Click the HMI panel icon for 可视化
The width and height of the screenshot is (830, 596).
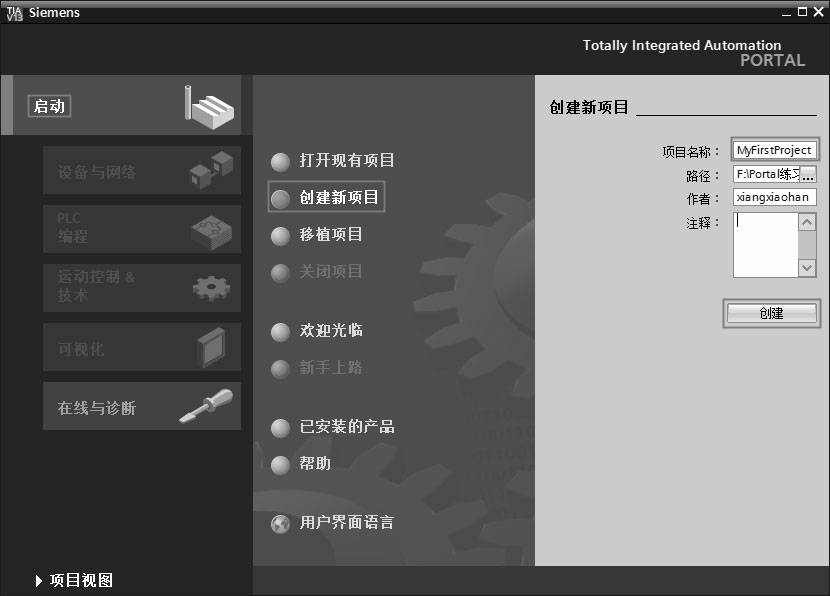click(x=211, y=347)
